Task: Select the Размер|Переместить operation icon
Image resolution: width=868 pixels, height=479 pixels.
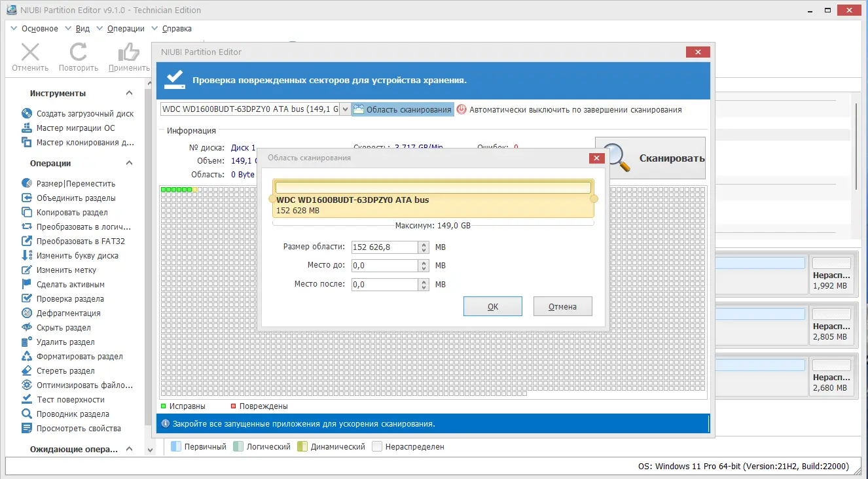Action: (x=27, y=183)
